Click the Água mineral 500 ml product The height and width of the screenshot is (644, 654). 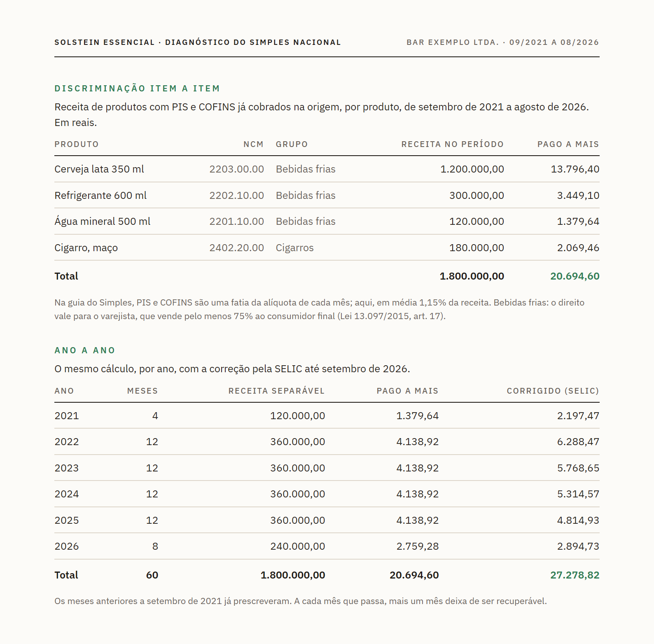[x=102, y=222]
